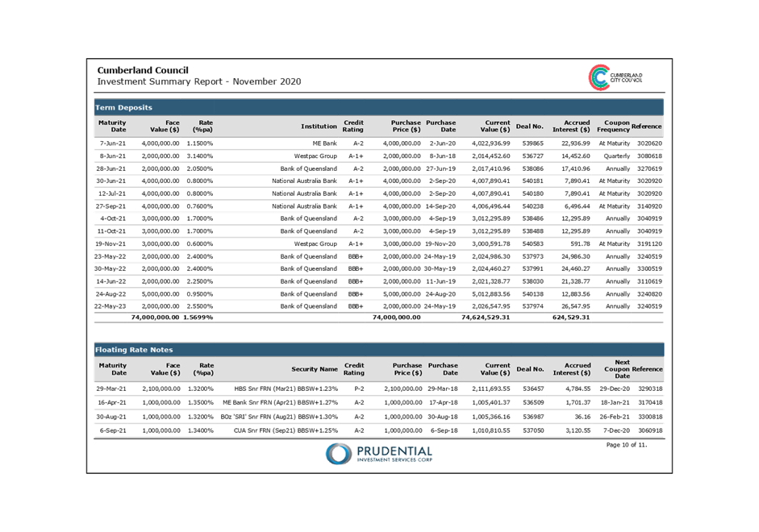Click the 'Page 10 of 11.' footer
Image resolution: width=759 pixels, height=532 pixels.
pos(627,445)
